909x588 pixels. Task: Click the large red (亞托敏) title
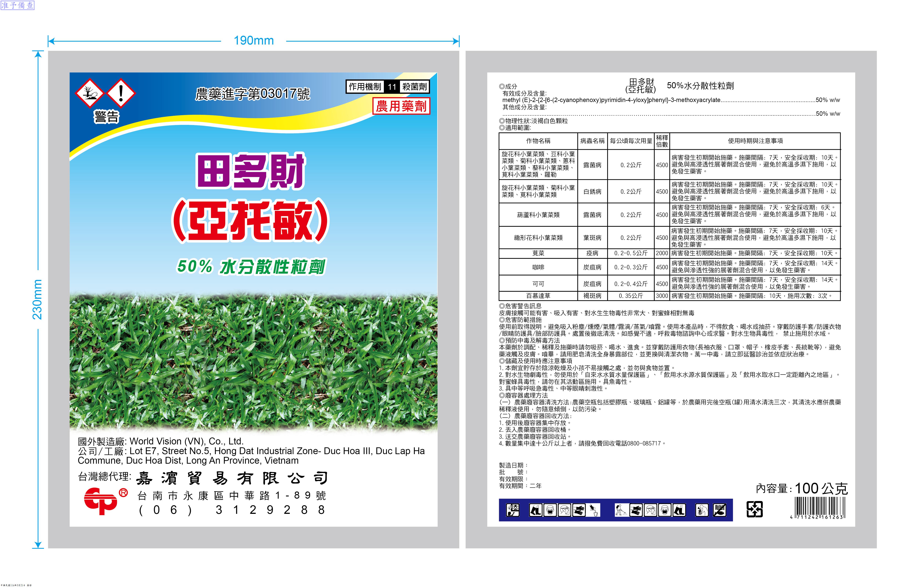tap(250, 221)
